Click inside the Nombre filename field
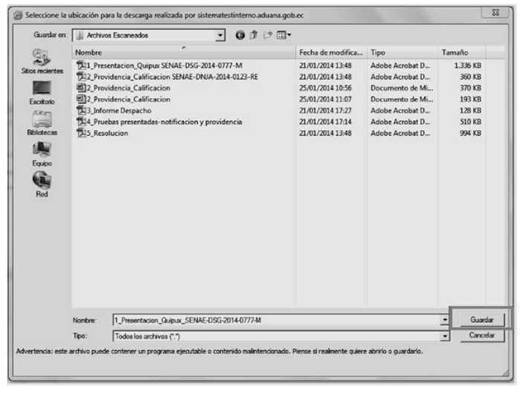The image size is (520, 394). click(x=276, y=320)
